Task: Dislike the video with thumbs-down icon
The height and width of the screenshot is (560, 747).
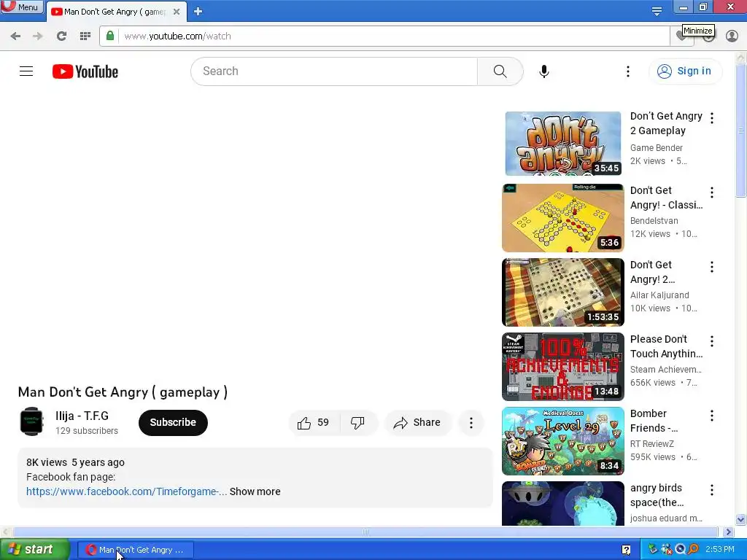Action: (x=357, y=422)
